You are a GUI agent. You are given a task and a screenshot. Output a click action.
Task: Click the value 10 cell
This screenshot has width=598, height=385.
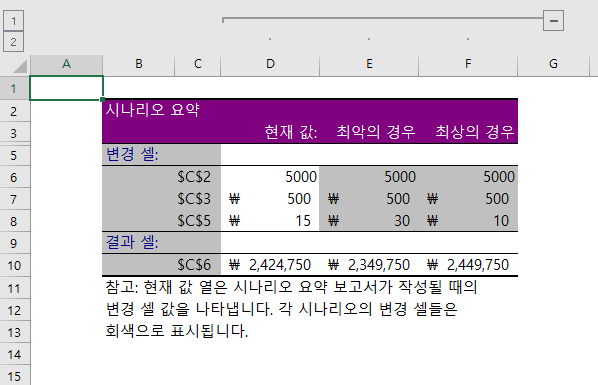(468, 221)
